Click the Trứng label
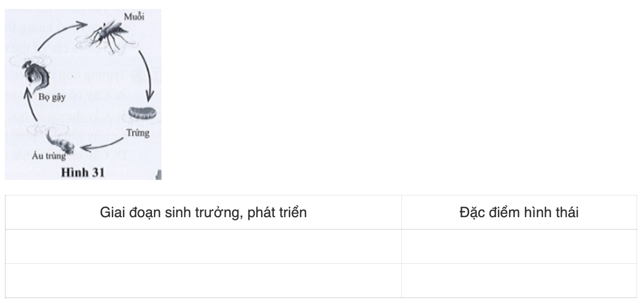 [x=138, y=133]
